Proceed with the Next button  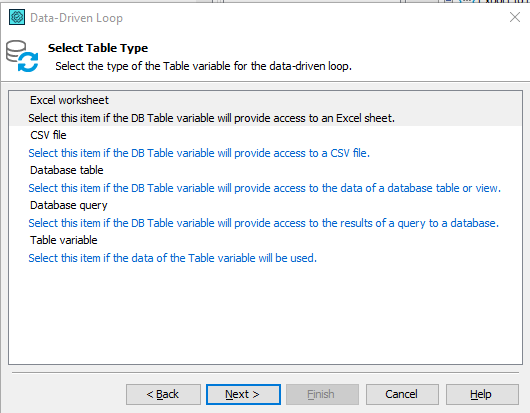pos(243,394)
